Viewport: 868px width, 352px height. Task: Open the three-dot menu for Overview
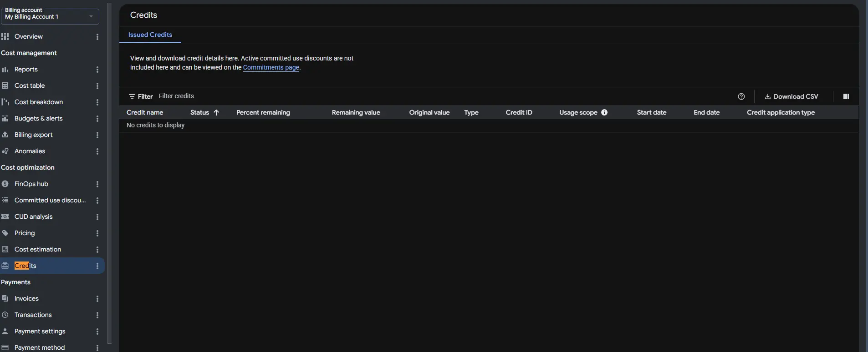click(x=97, y=37)
